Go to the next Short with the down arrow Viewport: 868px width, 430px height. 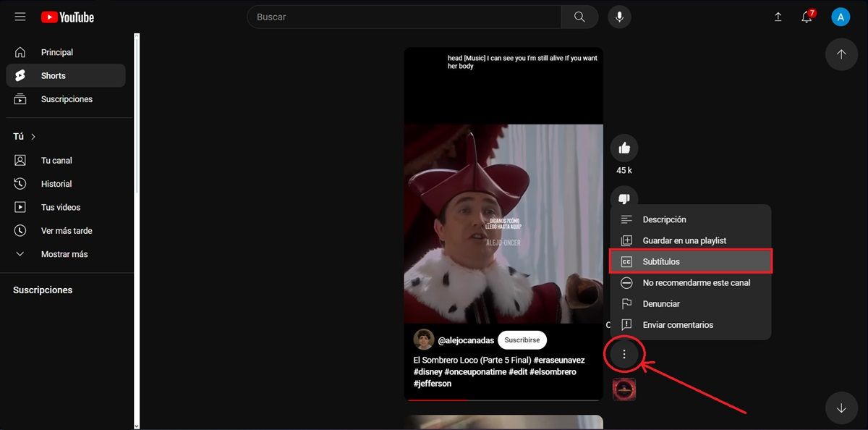(x=841, y=408)
